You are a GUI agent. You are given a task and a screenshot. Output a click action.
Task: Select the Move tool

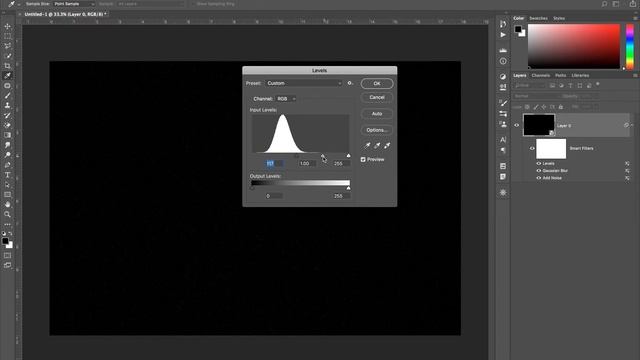pos(7,27)
